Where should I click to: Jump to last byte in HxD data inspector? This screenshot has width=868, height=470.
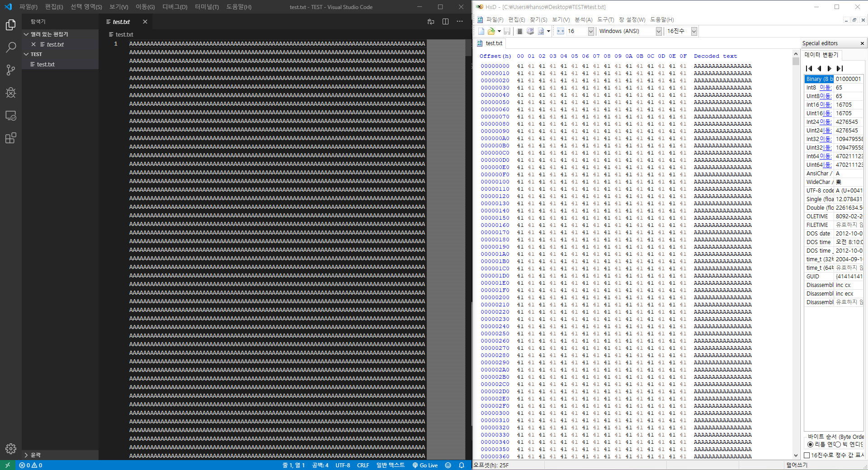[x=840, y=69]
